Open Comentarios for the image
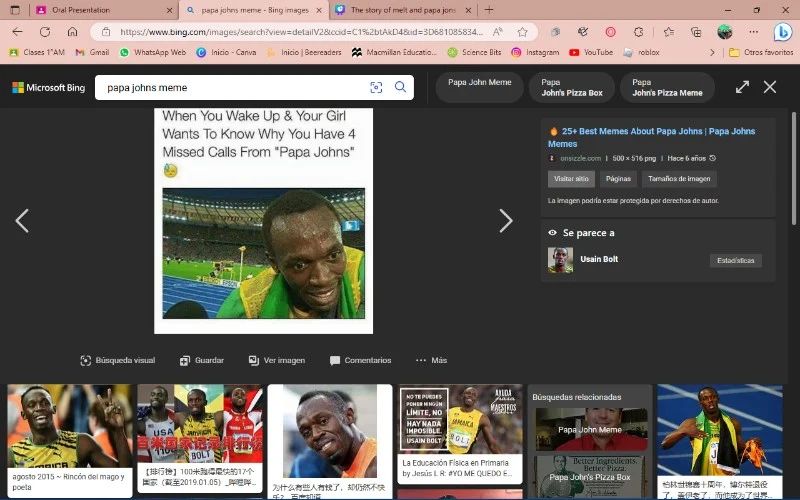 coord(361,360)
